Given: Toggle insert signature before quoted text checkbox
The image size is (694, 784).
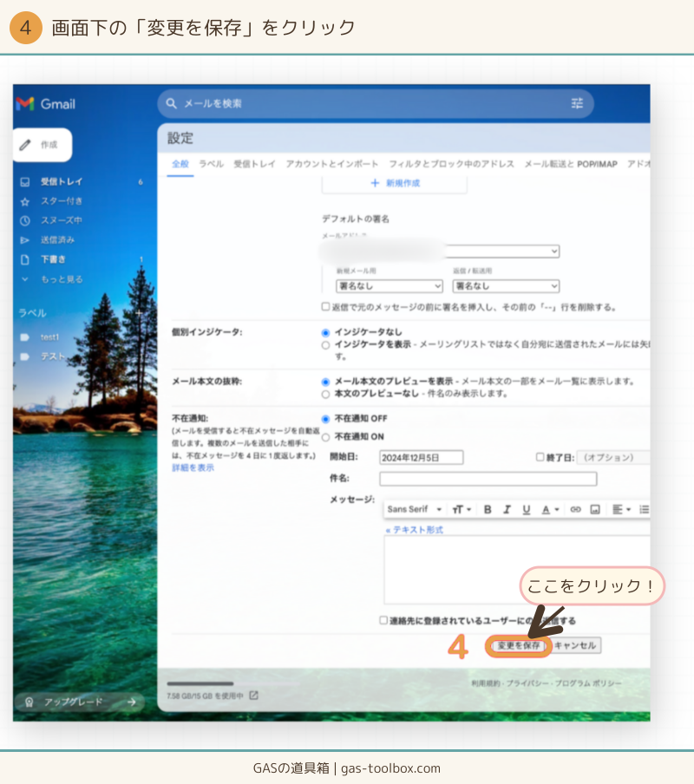Looking at the screenshot, I should [325, 306].
